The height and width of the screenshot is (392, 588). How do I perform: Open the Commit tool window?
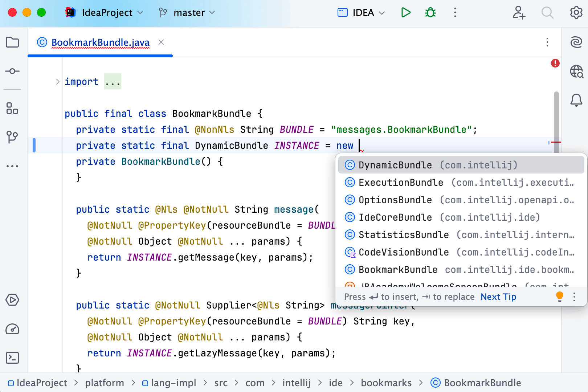12,71
